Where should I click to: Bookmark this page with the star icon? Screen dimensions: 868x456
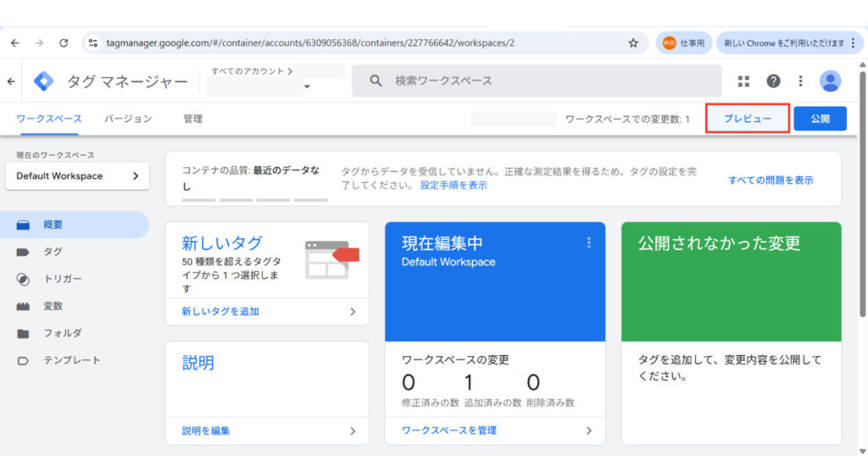click(x=633, y=42)
